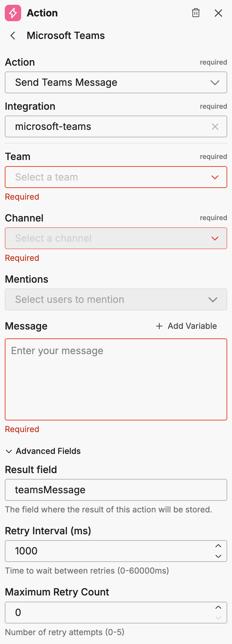Close the Action panel

218,13
